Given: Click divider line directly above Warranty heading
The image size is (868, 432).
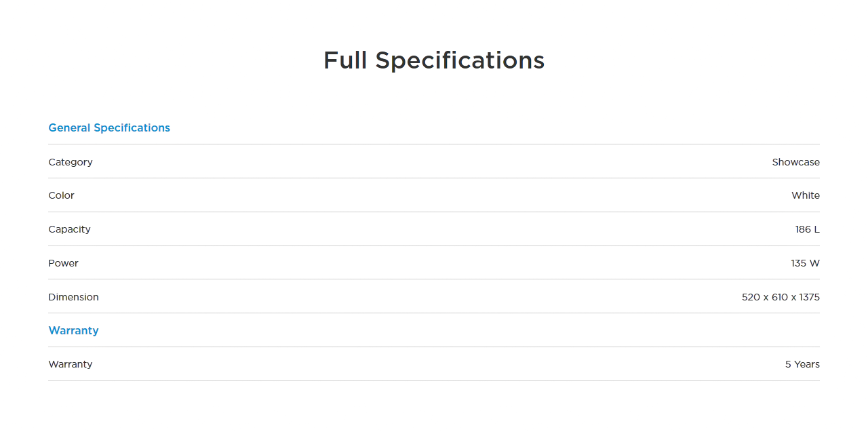Looking at the screenshot, I should coord(434,313).
